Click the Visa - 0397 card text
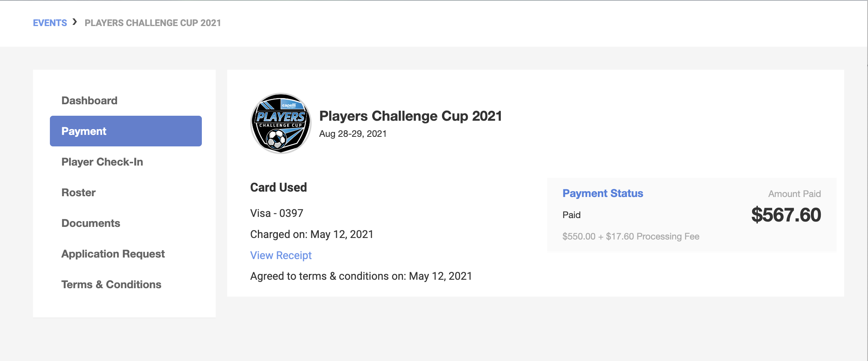This screenshot has width=868, height=361. point(277,213)
